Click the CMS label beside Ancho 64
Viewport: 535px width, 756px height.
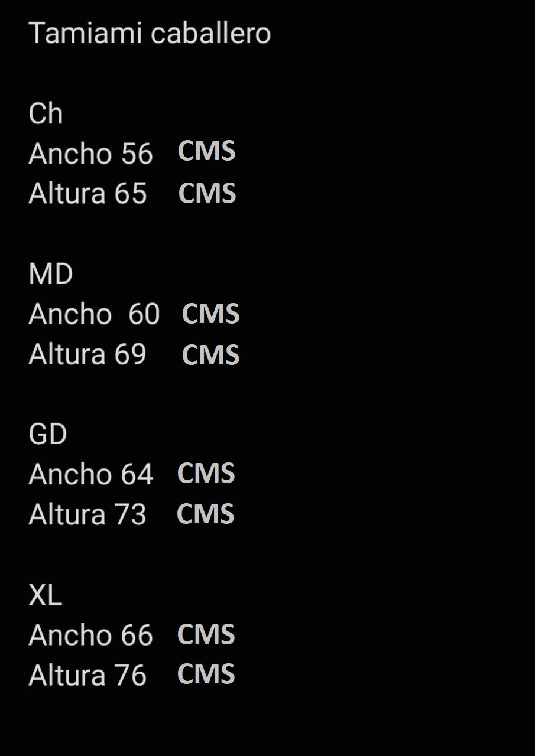(206, 474)
